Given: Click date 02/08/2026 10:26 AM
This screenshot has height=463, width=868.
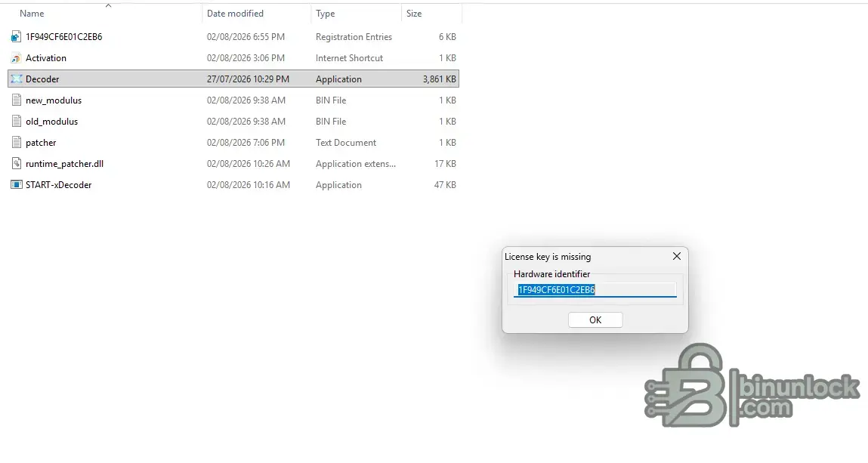Looking at the screenshot, I should [249, 164].
